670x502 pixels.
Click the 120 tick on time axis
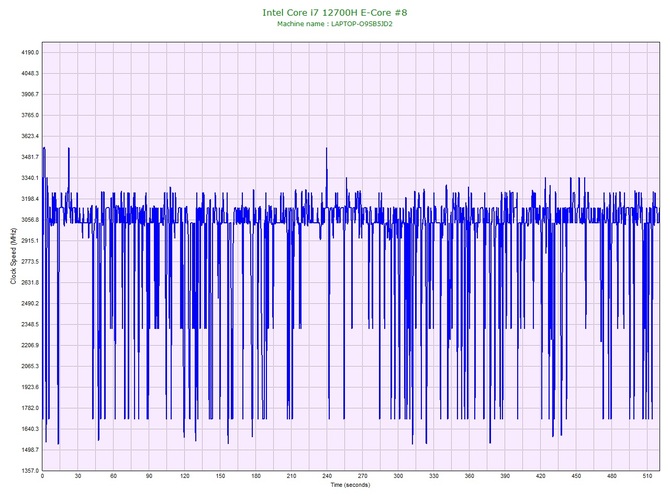(x=185, y=476)
